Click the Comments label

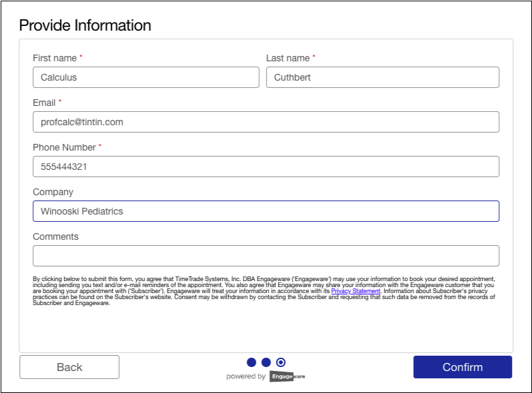[x=55, y=236]
